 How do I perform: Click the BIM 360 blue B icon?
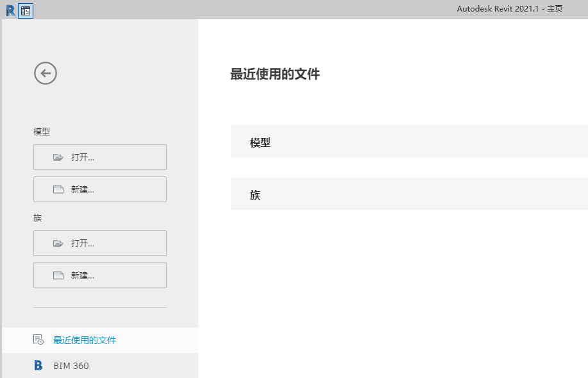click(38, 365)
